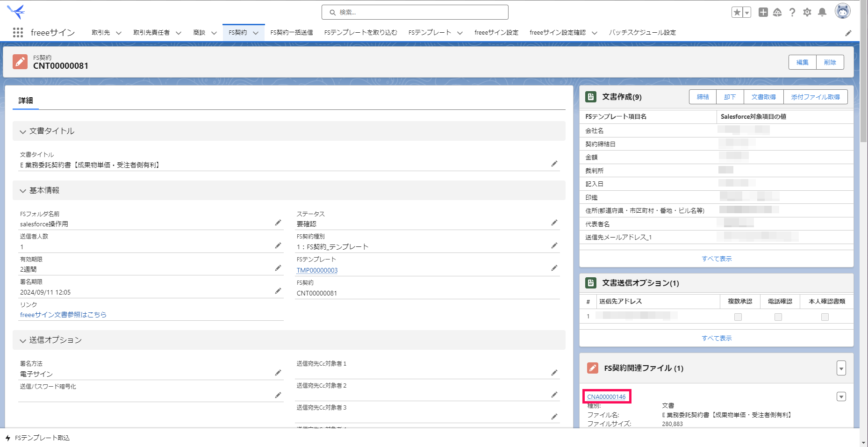Screen dimensions: 868x447
Task: Edit the 有効期限 field pencil
Action: click(278, 268)
